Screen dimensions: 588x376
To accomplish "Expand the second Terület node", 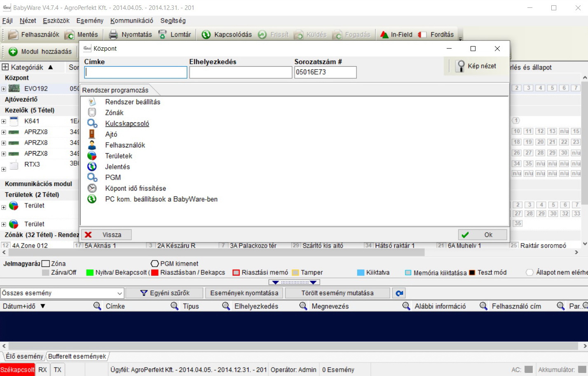I will pos(4,224).
